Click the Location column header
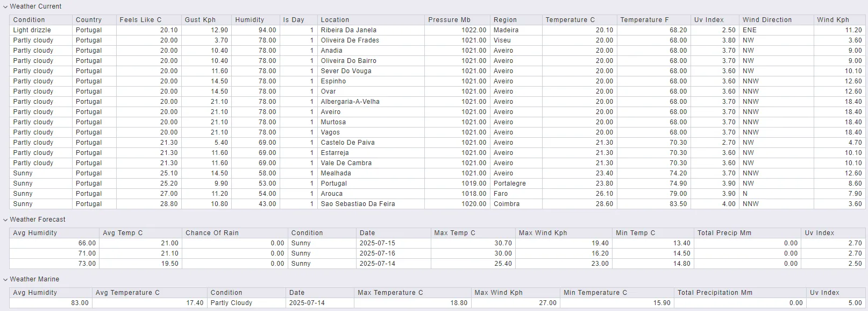 (x=371, y=20)
